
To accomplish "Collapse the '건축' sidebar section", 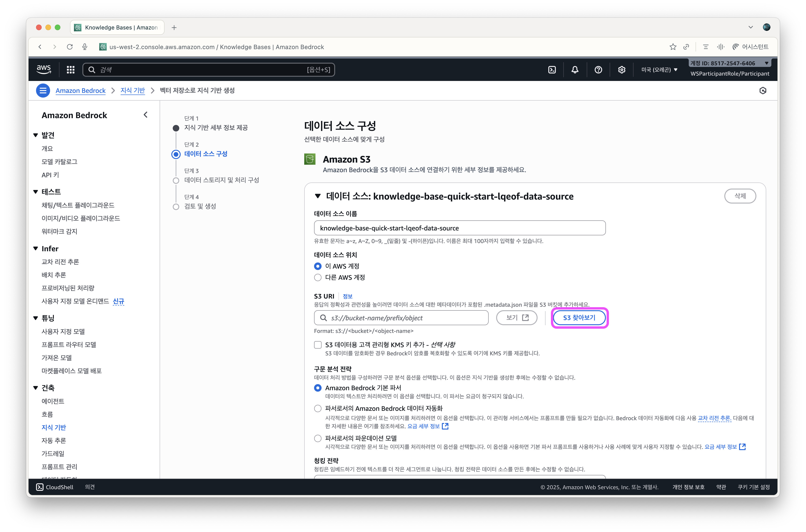I will pos(35,388).
